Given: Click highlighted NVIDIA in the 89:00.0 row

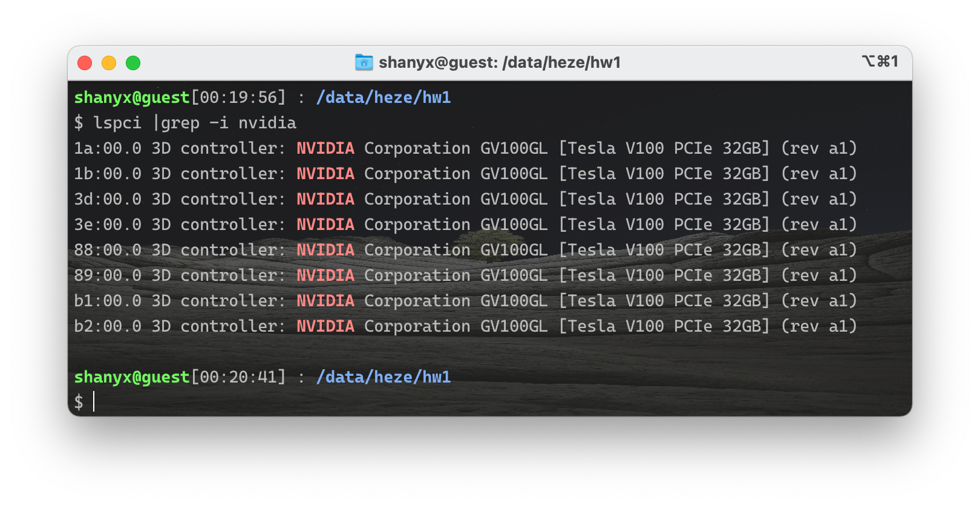Looking at the screenshot, I should 325,275.
